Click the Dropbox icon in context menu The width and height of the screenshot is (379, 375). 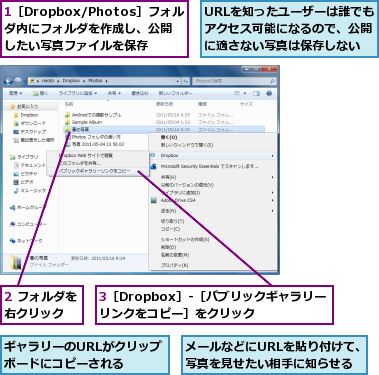pos(153,155)
